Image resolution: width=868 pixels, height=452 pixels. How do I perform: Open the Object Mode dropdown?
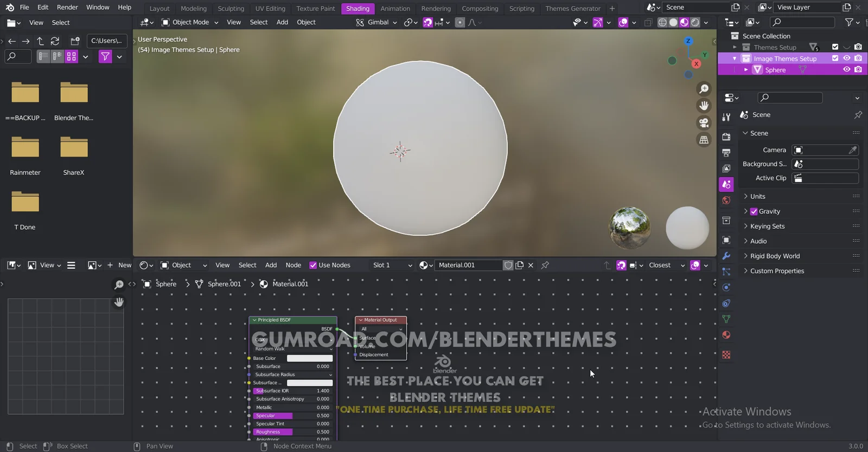click(x=190, y=22)
